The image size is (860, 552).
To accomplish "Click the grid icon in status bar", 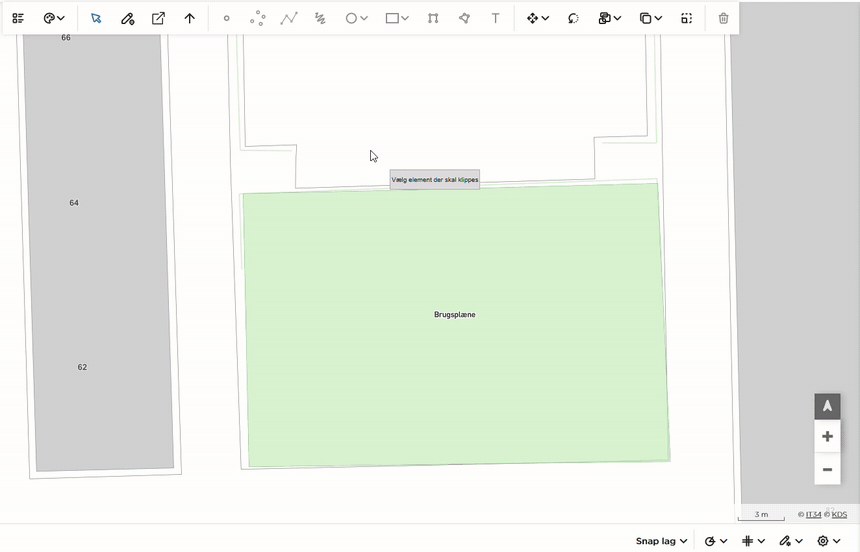I will click(x=747, y=541).
